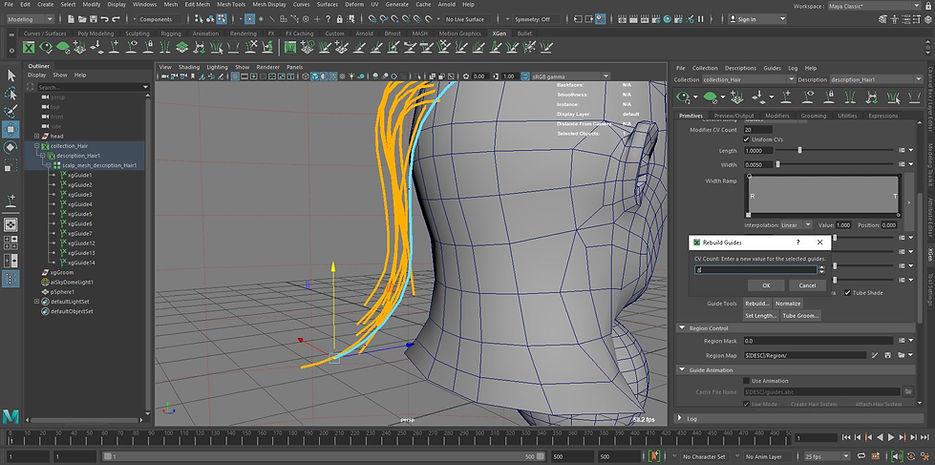935x465 pixels.
Task: Click the CV Count input field in the dialog
Action: (756, 269)
